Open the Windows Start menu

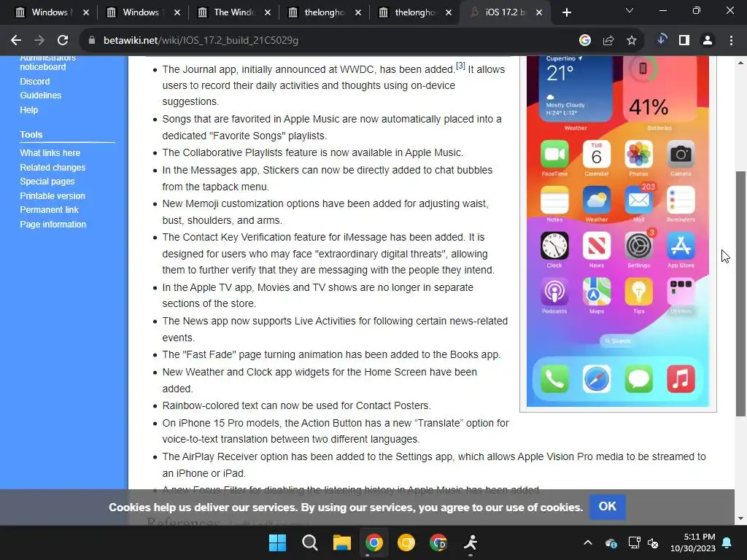[x=278, y=542]
